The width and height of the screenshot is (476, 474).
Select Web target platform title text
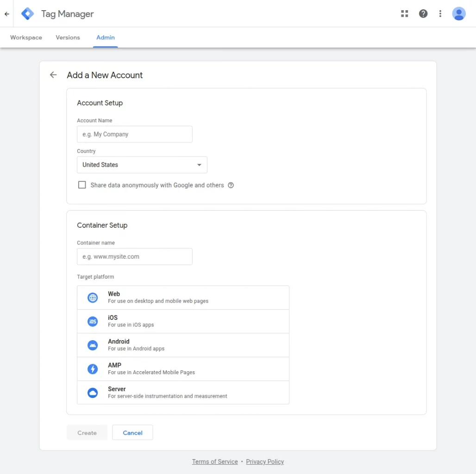[x=114, y=294]
